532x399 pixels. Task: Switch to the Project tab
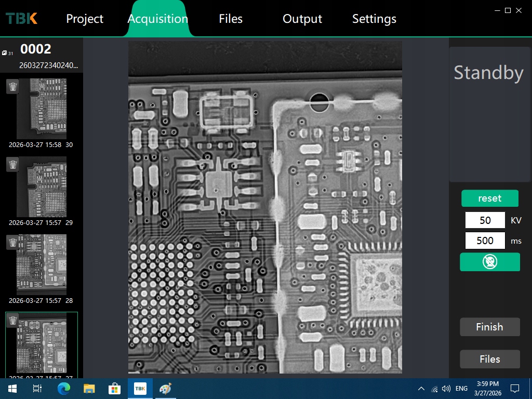tap(85, 19)
